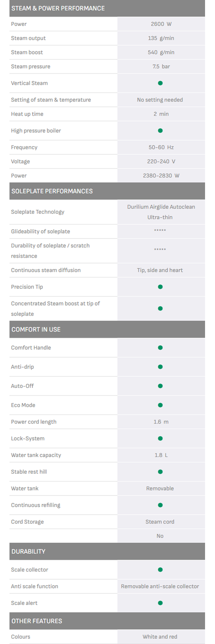Screen dimensions: 215x644
Task: Click the Removable anti-scale collector value
Action: click(160, 586)
